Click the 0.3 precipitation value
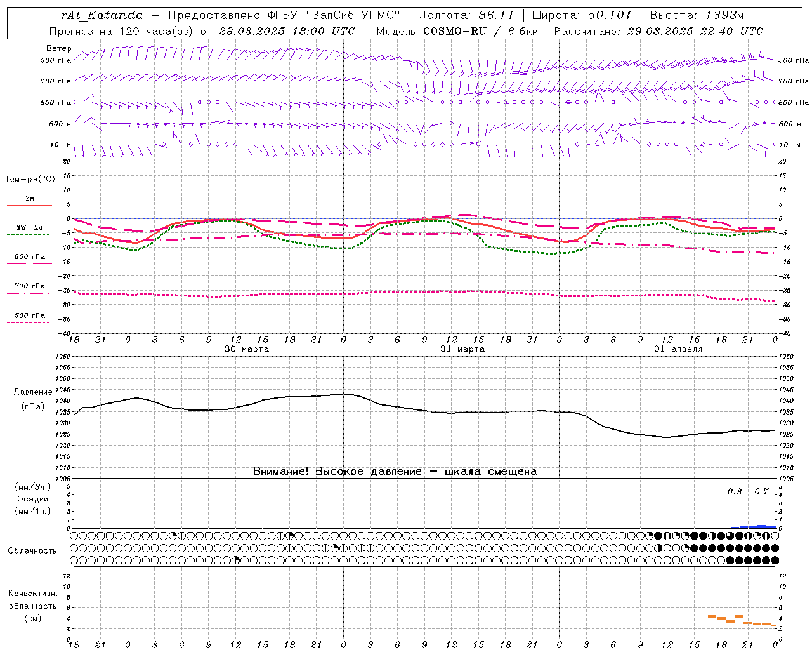 tap(735, 491)
